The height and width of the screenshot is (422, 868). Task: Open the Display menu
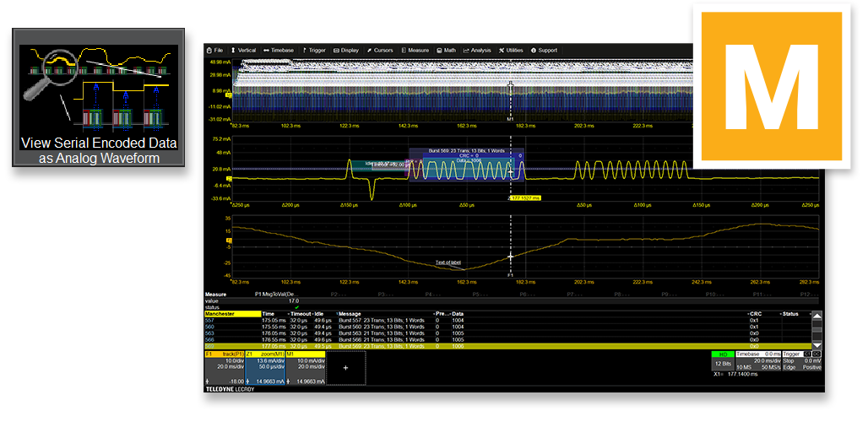[346, 51]
